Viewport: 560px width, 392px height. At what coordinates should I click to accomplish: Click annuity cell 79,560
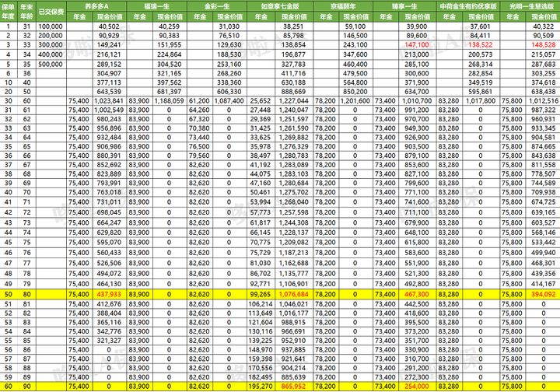[x=199, y=156]
